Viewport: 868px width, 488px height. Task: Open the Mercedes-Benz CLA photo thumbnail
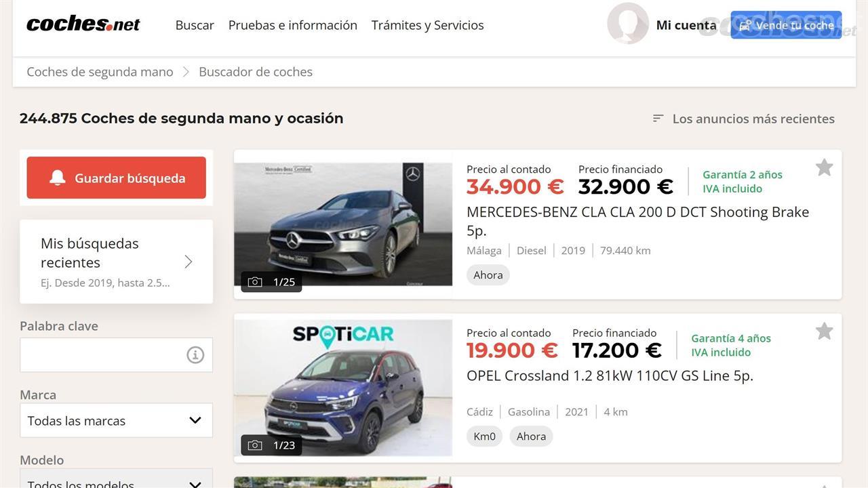click(342, 224)
